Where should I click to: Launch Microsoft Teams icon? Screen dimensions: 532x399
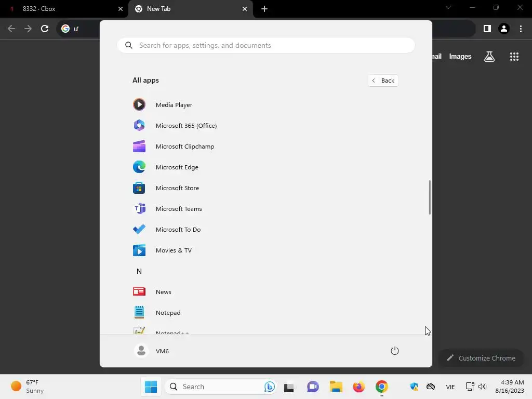point(139,209)
